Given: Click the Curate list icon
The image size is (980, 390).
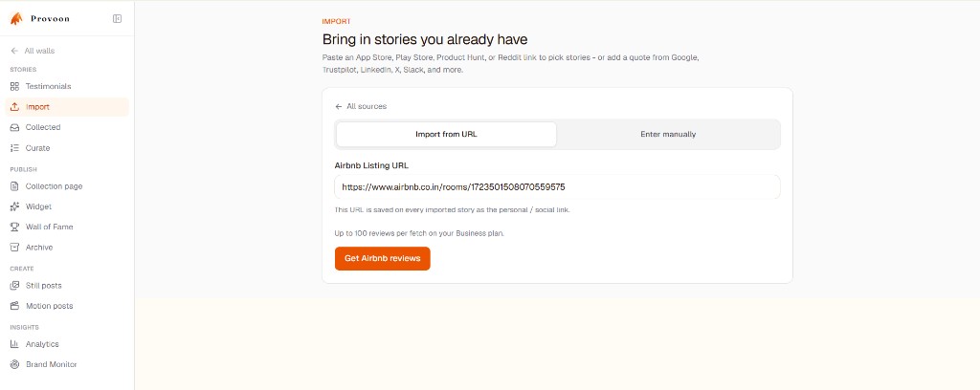Looking at the screenshot, I should pyautogui.click(x=14, y=148).
